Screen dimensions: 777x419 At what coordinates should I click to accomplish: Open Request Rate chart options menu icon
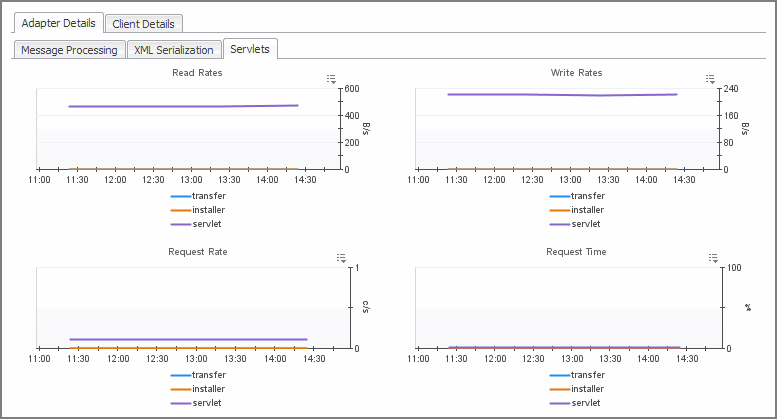[x=341, y=258]
